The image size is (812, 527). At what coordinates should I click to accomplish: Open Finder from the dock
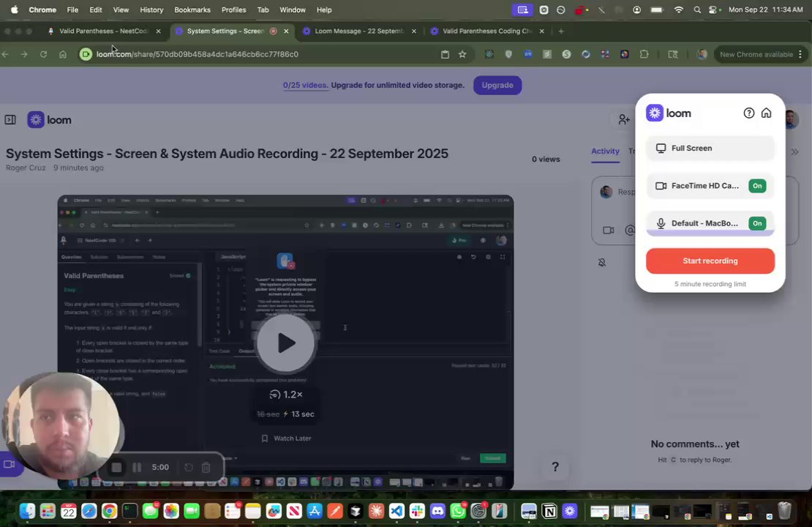click(27, 512)
